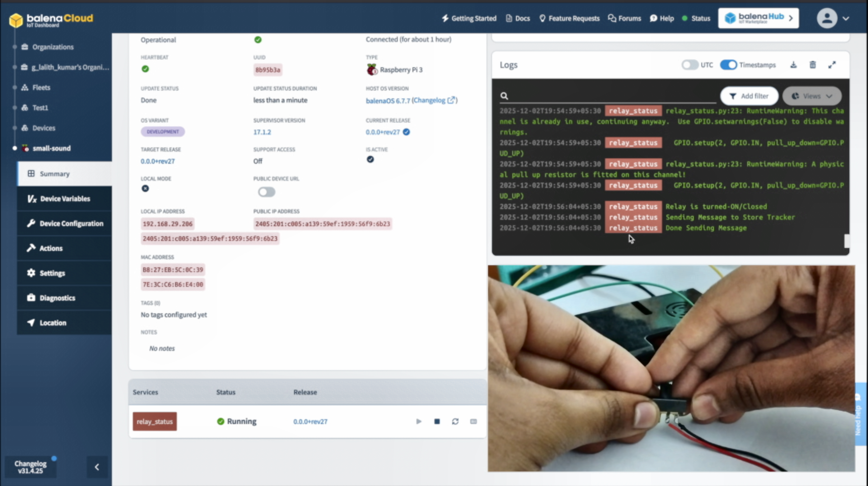Clear logs with the trash icon
The height and width of the screenshot is (486, 868).
[813, 65]
